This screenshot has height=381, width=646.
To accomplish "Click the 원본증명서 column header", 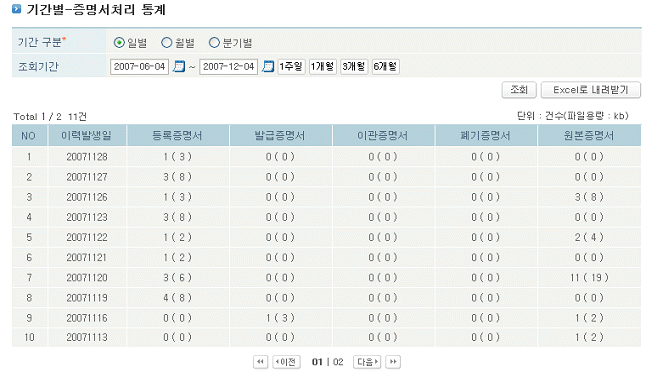I will (x=589, y=136).
